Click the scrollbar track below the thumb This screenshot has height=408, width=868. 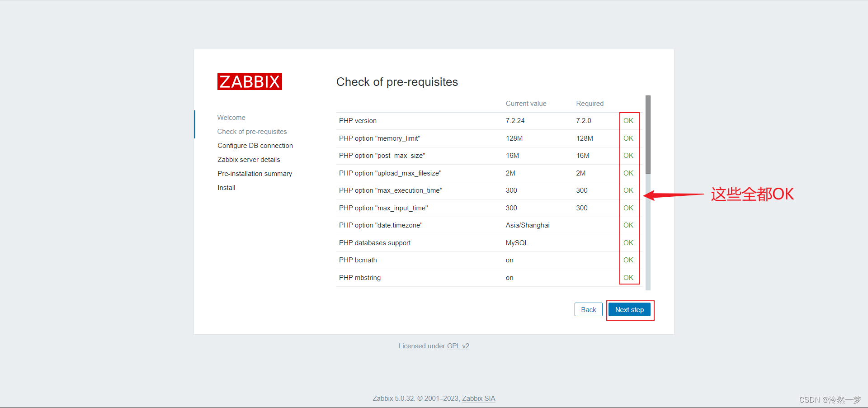(648, 232)
